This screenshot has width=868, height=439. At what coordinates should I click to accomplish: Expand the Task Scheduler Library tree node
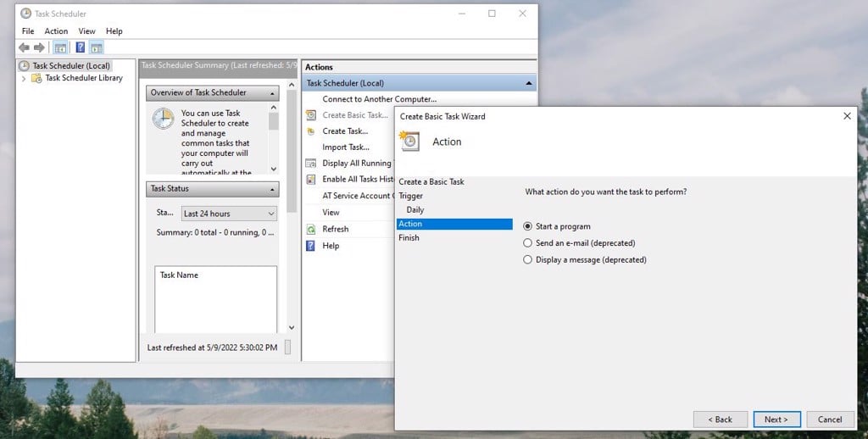(x=24, y=79)
